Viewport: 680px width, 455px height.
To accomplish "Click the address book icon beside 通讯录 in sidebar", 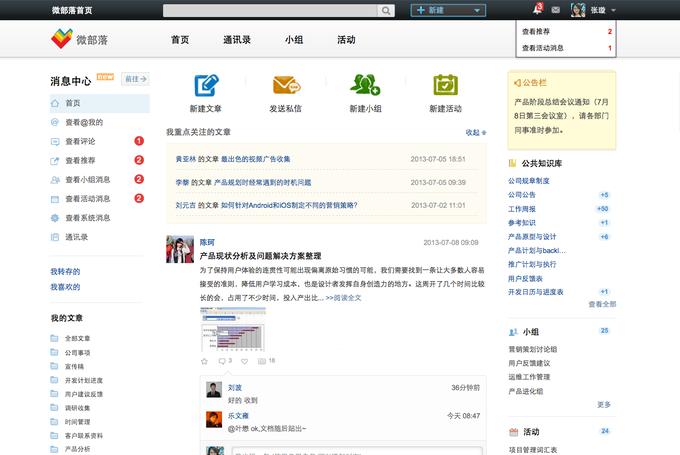I will 55,237.
